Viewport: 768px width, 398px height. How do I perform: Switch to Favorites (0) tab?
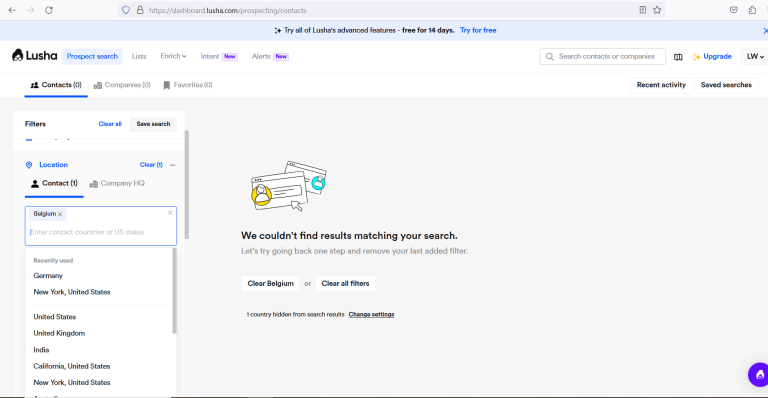tap(188, 85)
